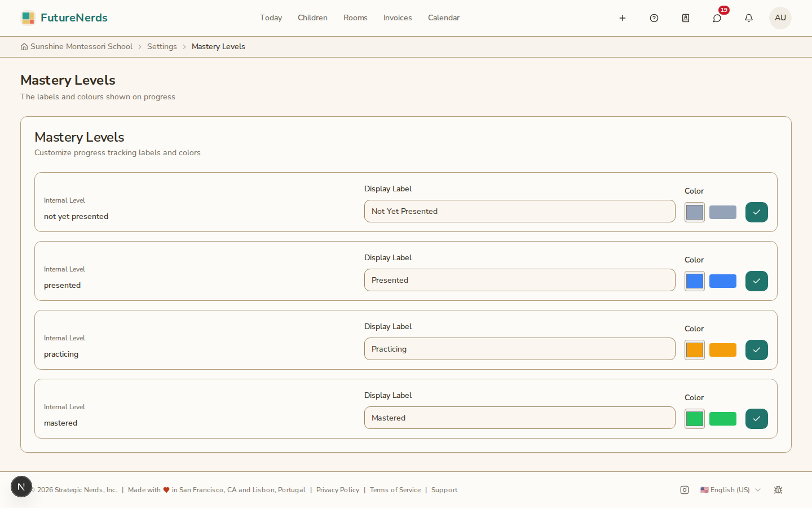This screenshot has width=812, height=508.
Task: Open the orange color picker for Practicing
Action: tap(695, 350)
